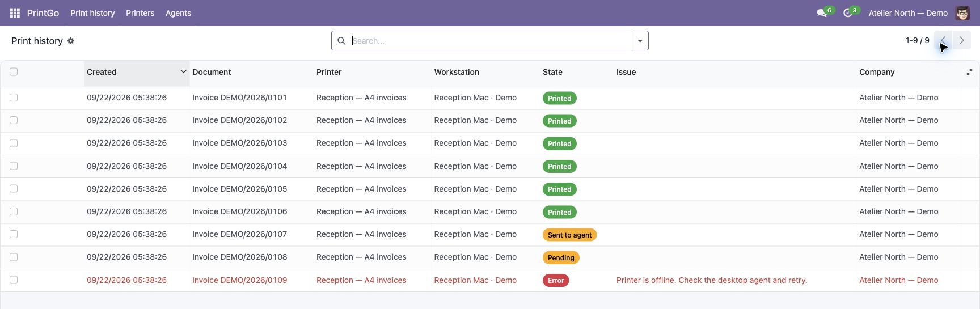Click the Pending state badge
Viewport: 980px width, 309px height.
(x=561, y=257)
